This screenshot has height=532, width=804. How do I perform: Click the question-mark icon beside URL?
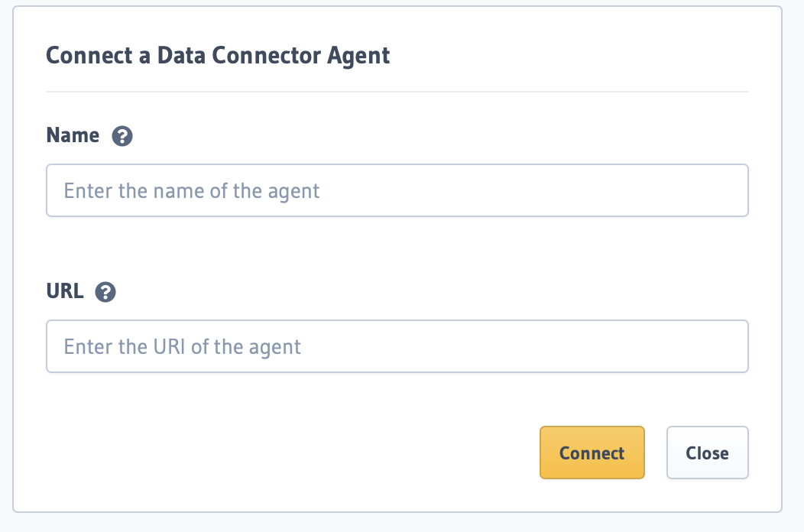(x=105, y=292)
